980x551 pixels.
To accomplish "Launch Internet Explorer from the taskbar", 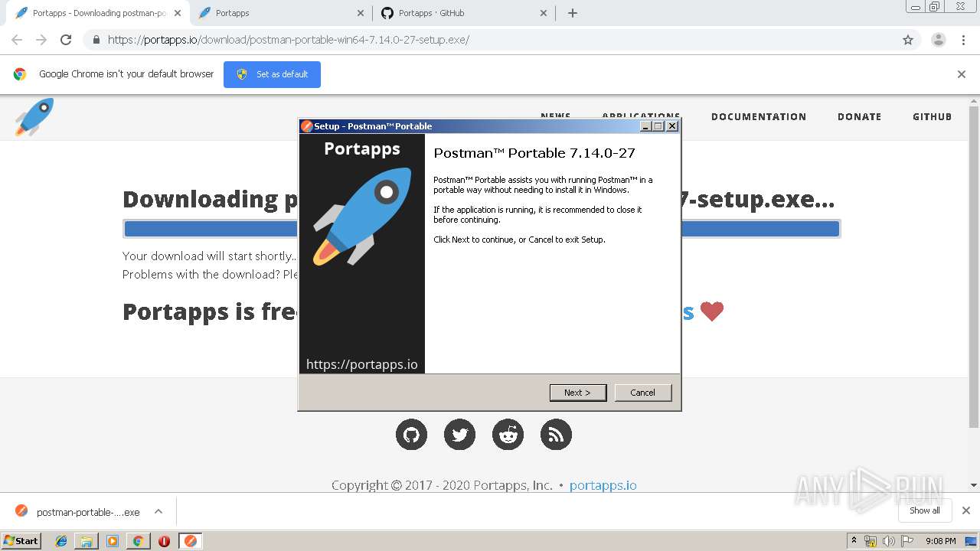I will (x=61, y=541).
